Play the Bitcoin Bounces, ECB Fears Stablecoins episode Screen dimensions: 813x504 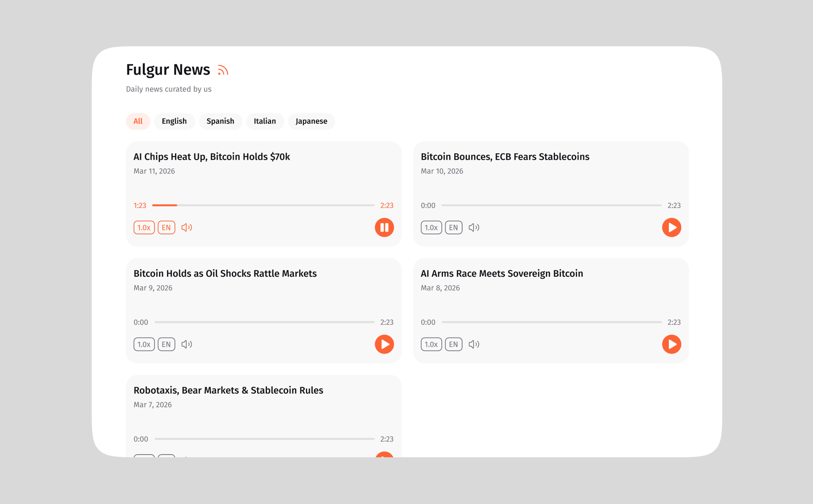tap(671, 227)
